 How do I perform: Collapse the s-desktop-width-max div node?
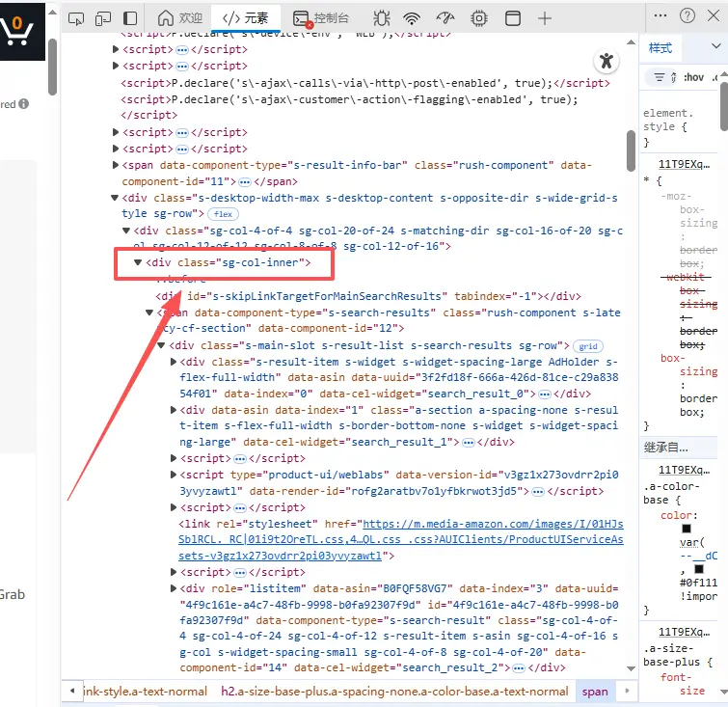click(115, 198)
